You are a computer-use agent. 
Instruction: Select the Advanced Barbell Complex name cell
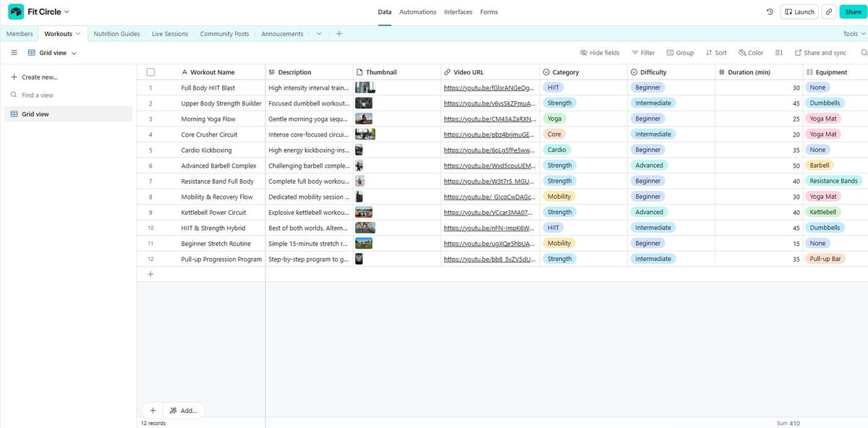pyautogui.click(x=218, y=166)
